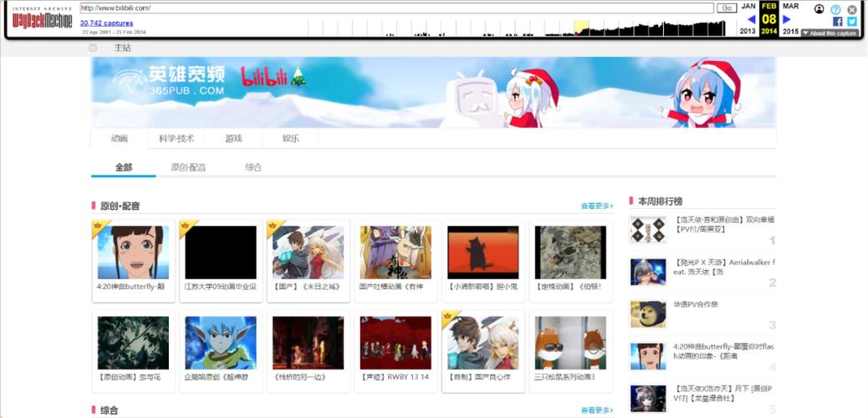Image resolution: width=868 pixels, height=418 pixels.
Task: Open thumbnail 《栈桥的另一边》
Action: pos(309,343)
